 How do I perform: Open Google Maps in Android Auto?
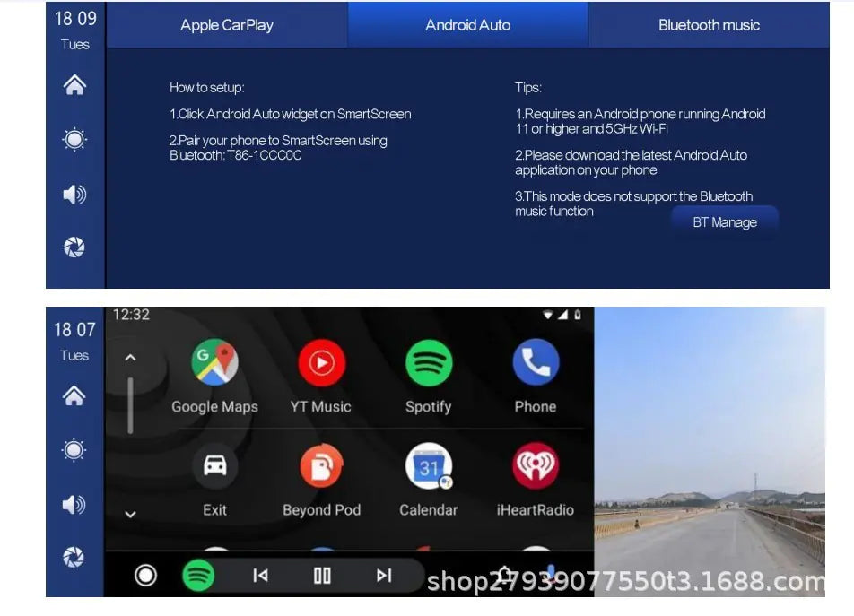[x=214, y=362]
